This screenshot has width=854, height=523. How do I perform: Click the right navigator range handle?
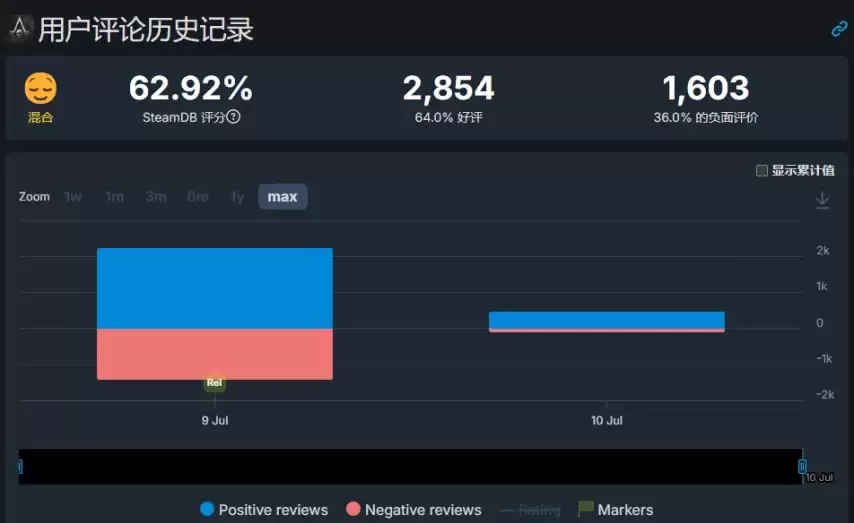pos(802,466)
